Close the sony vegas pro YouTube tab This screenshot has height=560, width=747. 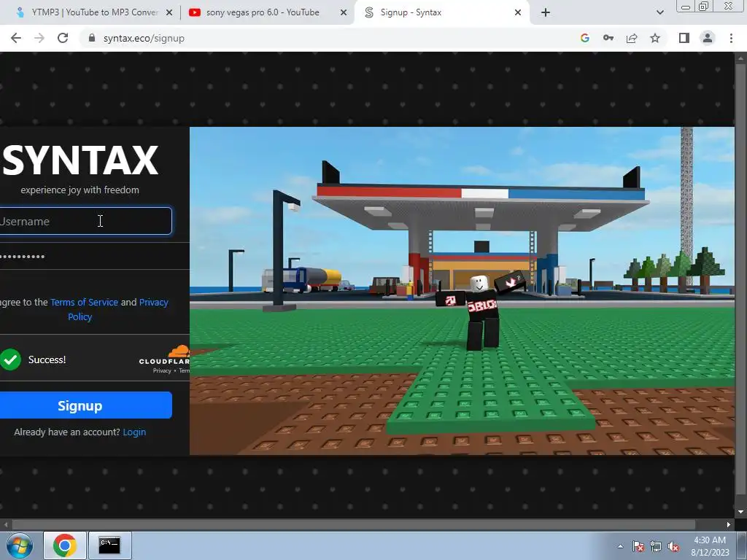coord(344,12)
